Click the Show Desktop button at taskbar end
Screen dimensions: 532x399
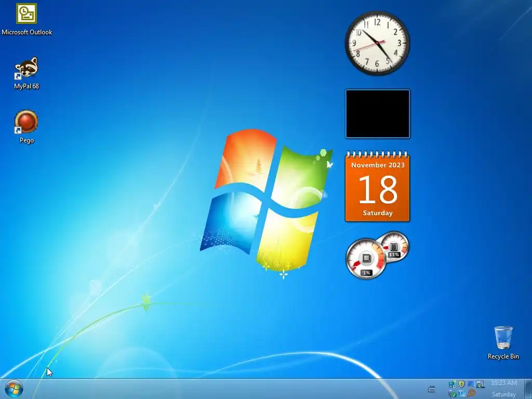[528, 389]
